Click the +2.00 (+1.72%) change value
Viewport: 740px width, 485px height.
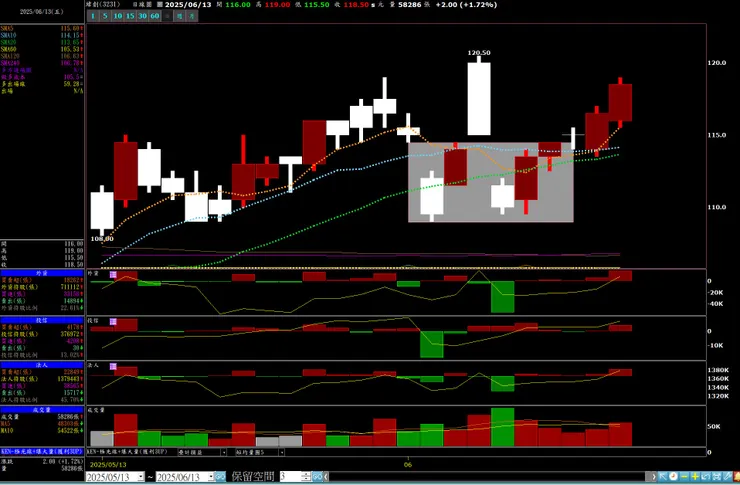[466, 5]
